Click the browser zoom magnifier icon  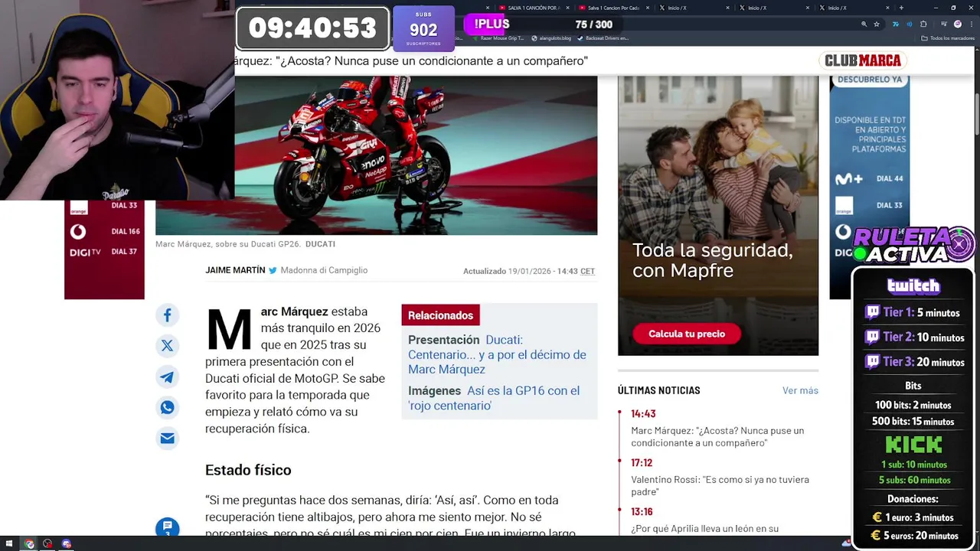(x=864, y=24)
